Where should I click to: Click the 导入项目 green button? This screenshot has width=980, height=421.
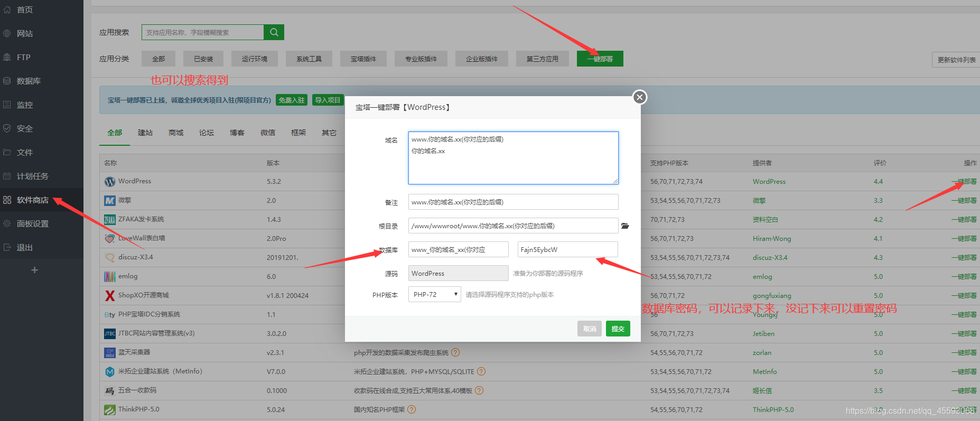[328, 100]
